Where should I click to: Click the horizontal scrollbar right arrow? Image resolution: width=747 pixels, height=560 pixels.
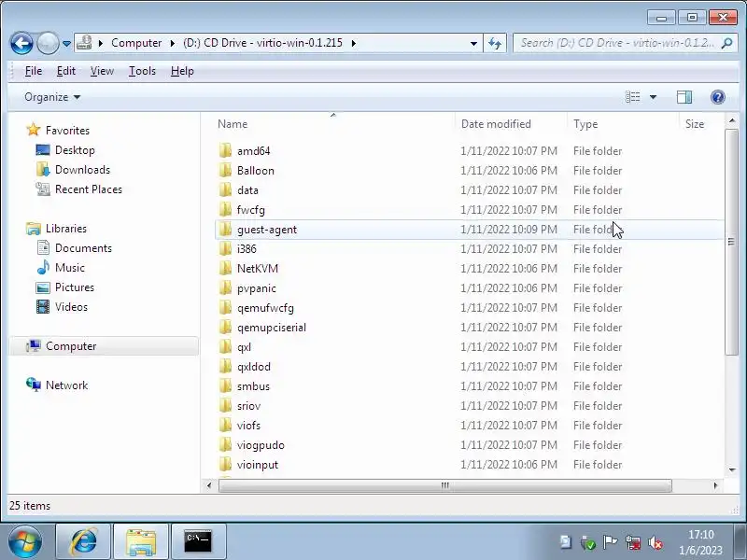coord(715,485)
